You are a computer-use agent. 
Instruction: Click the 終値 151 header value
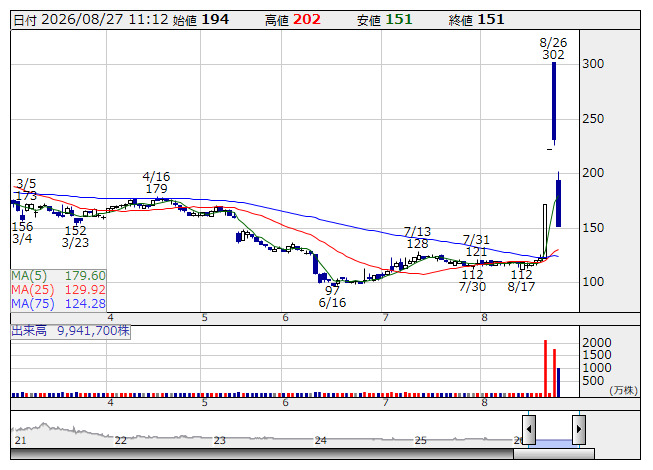(476, 20)
